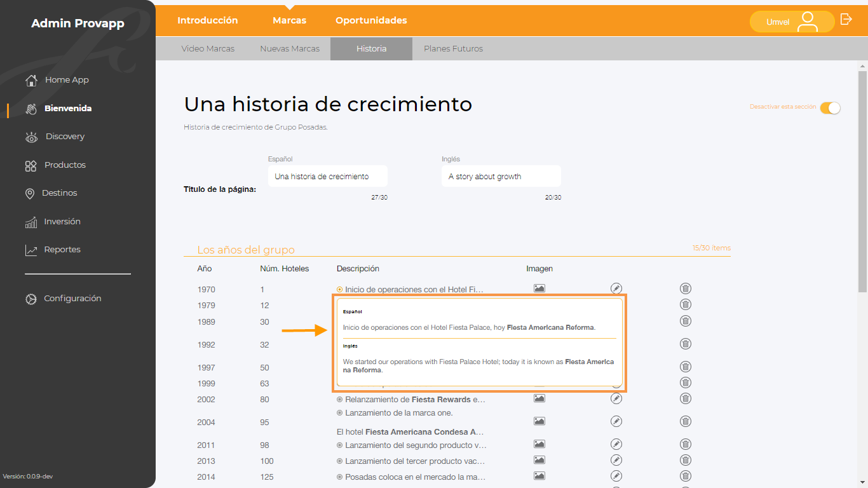
Task: Delete the 2013 row
Action: coord(686,460)
